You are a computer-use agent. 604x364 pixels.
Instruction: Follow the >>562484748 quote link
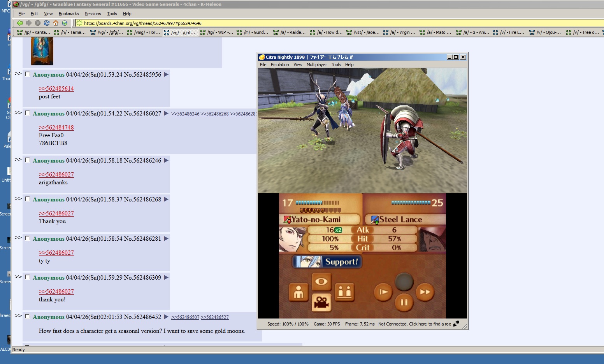pos(56,128)
